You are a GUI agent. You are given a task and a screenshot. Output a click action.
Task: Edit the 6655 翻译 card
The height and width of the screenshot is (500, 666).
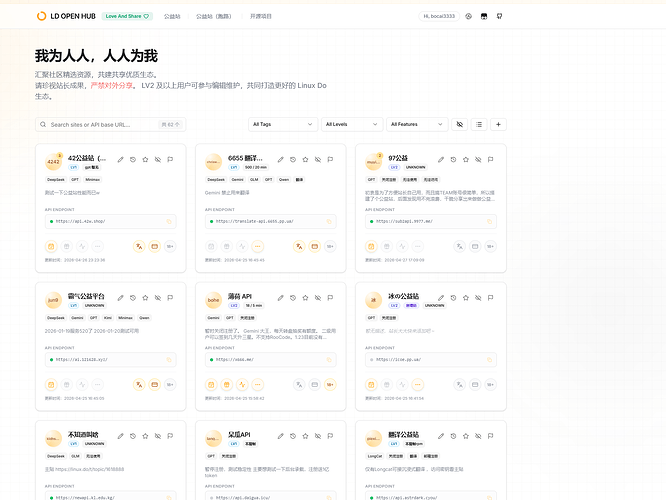pyautogui.click(x=281, y=160)
